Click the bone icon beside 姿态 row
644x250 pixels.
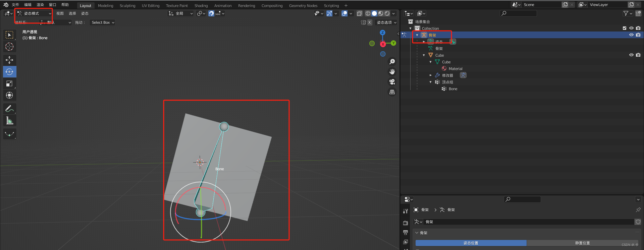(x=452, y=42)
